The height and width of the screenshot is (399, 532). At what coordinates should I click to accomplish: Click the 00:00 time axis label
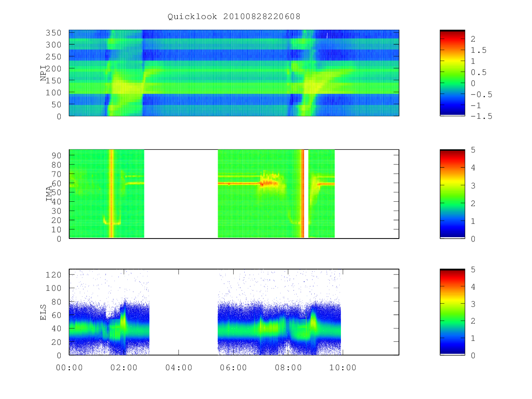coord(69,368)
